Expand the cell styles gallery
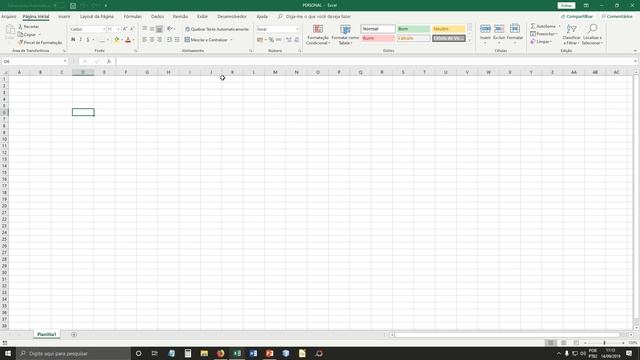 click(x=469, y=40)
